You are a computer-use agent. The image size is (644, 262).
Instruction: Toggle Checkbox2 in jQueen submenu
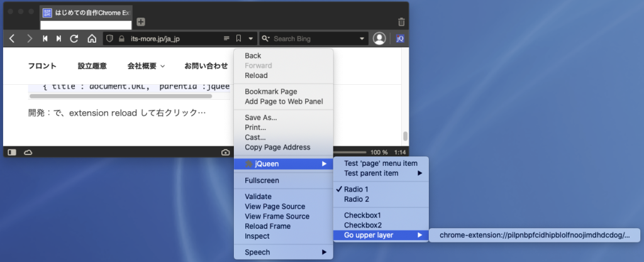362,225
